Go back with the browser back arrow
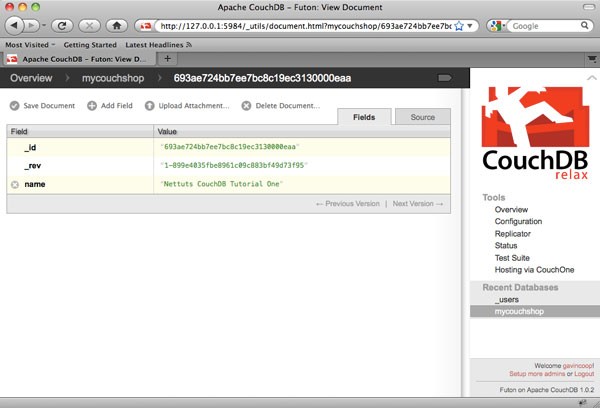Image resolution: width=600 pixels, height=408 pixels. point(14,26)
